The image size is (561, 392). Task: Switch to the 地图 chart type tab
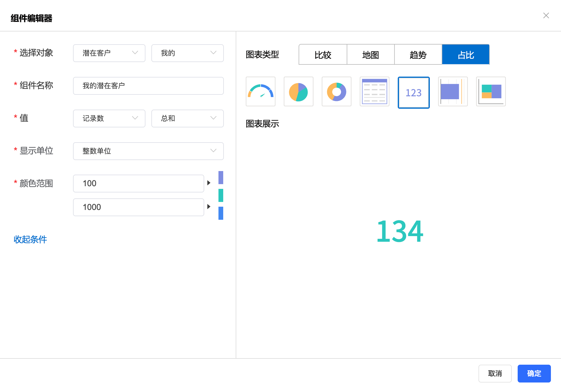[x=370, y=55]
